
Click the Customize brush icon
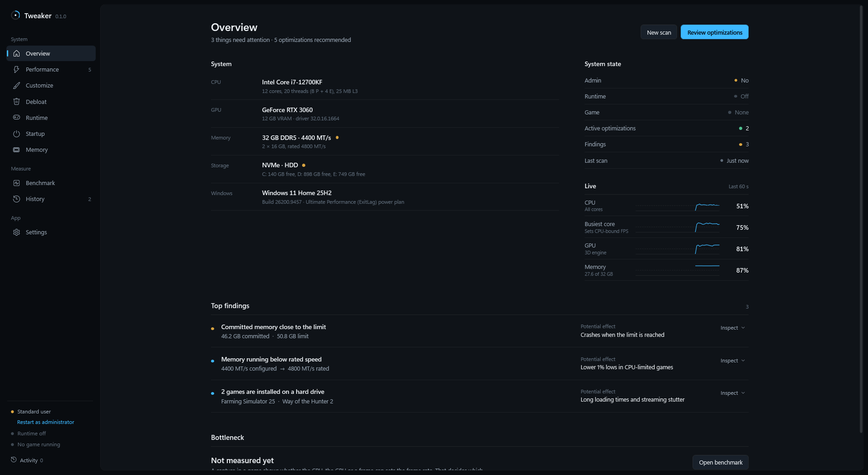point(16,85)
